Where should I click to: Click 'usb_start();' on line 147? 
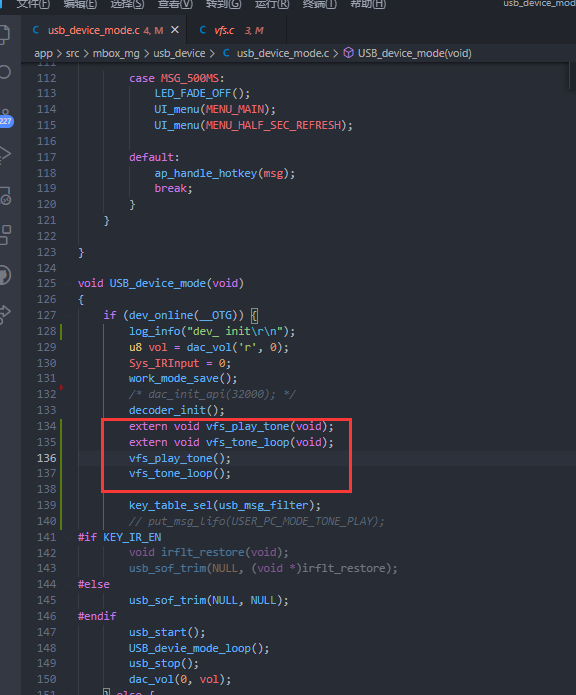[x=167, y=633]
